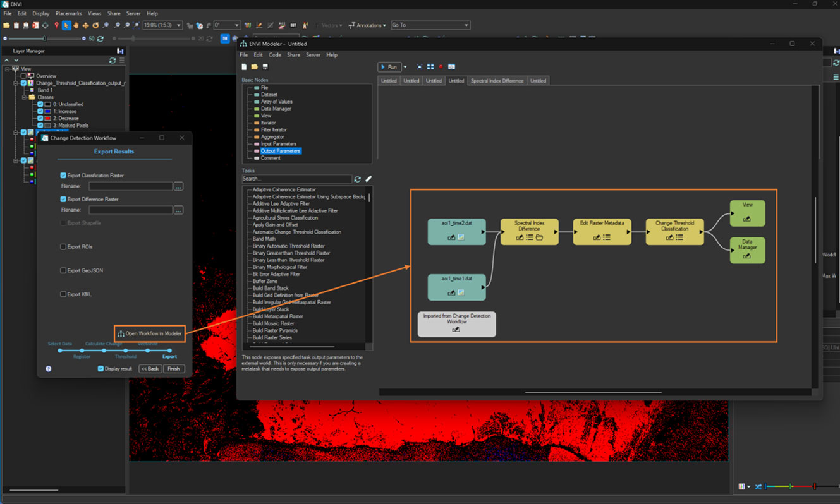Toggle the Display result checkbox
Screen dimensions: 840x504
100,369
